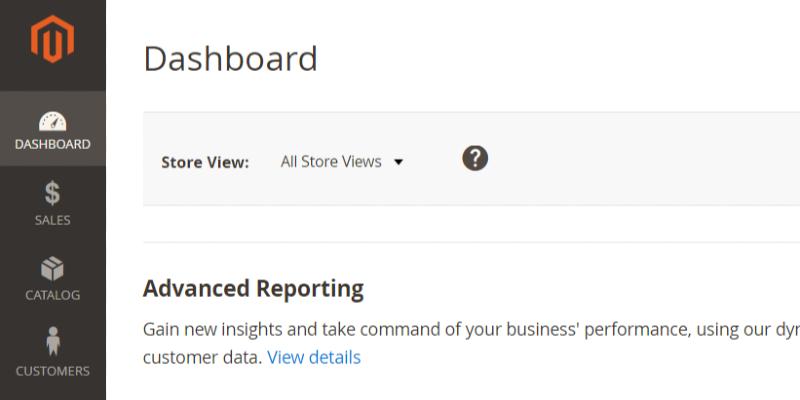Image resolution: width=800 pixels, height=400 pixels.
Task: Click the Advanced Reporting heading
Action: pyautogui.click(x=253, y=289)
